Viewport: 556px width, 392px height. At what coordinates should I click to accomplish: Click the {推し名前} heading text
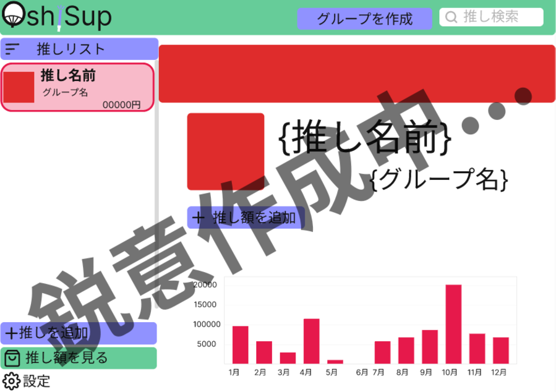point(365,138)
